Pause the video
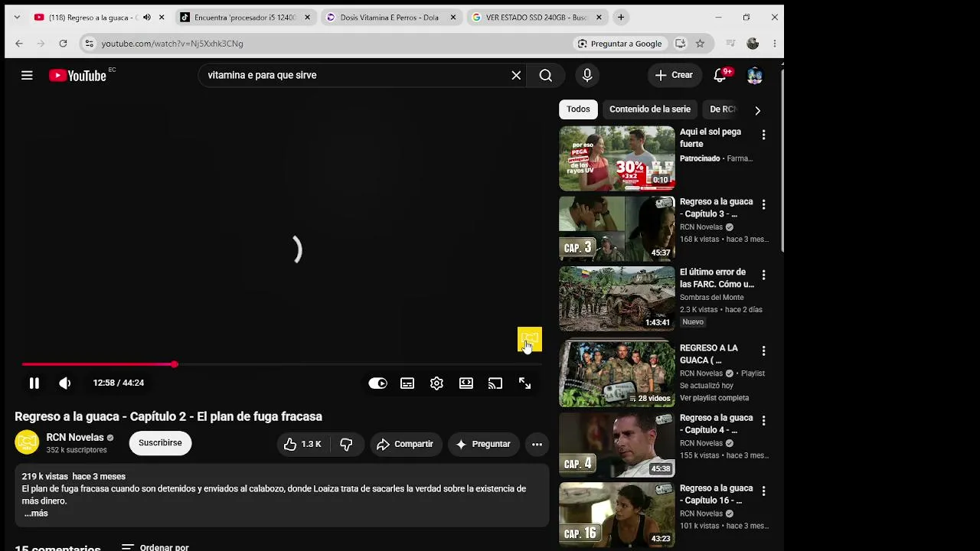Image resolution: width=980 pixels, height=551 pixels. click(x=34, y=383)
